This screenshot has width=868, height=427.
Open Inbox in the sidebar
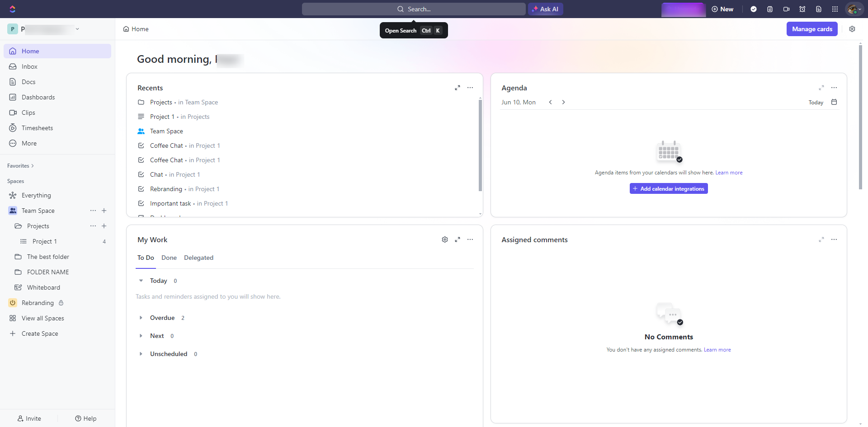(57, 66)
